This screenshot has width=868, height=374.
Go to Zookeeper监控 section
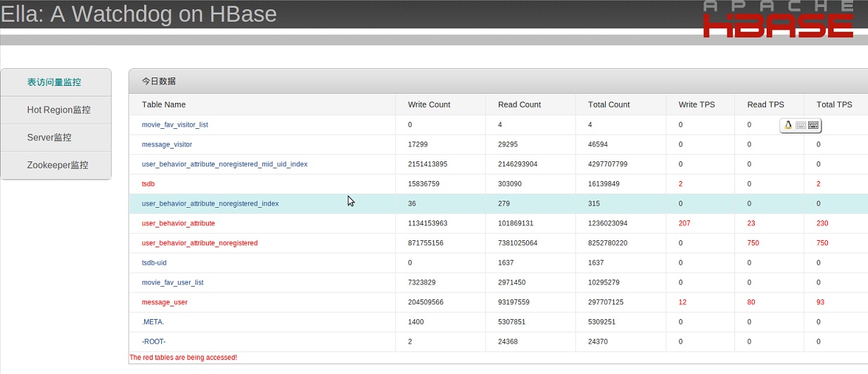58,165
